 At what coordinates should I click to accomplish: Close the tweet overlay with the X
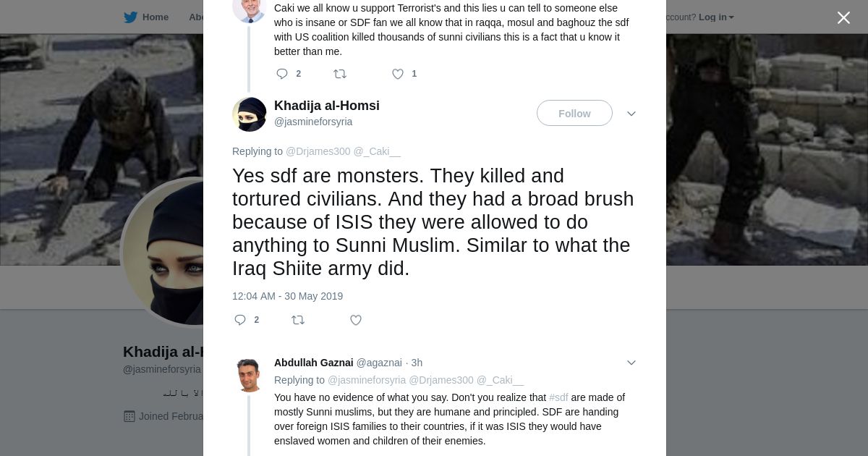point(843,18)
